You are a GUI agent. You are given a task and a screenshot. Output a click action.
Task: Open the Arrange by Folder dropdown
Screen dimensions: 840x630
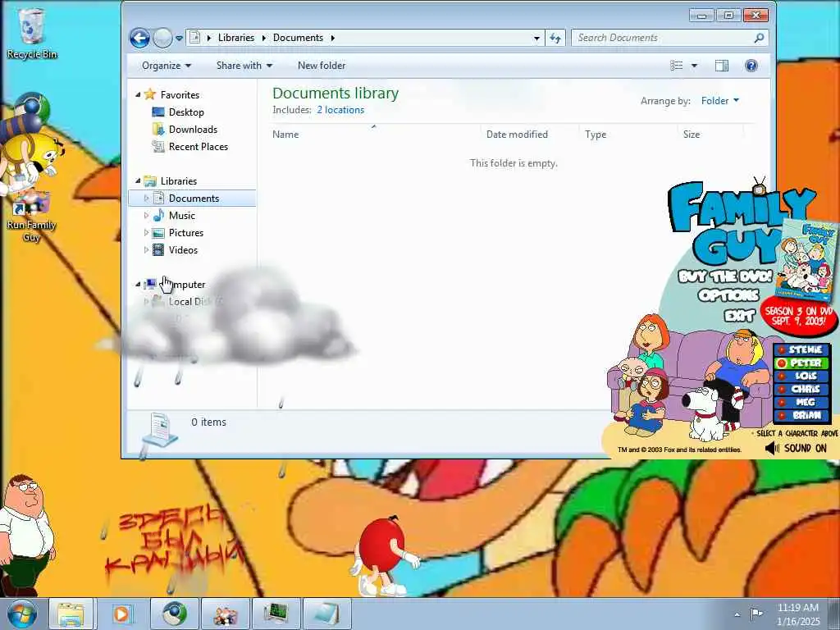tap(720, 101)
